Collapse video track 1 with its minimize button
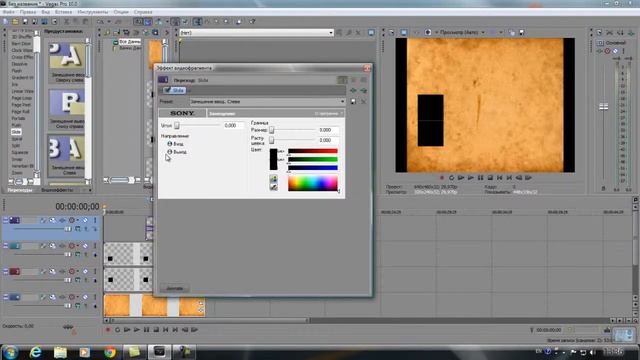The image size is (640, 360). click(5, 220)
